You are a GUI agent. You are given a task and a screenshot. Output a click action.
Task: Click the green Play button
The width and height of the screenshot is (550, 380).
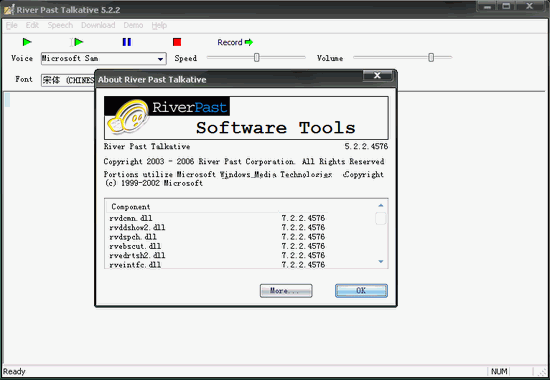(27, 42)
